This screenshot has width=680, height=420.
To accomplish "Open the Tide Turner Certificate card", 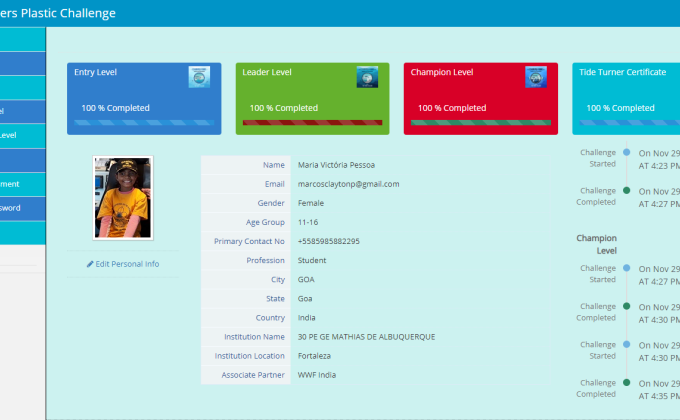I will pos(626,98).
